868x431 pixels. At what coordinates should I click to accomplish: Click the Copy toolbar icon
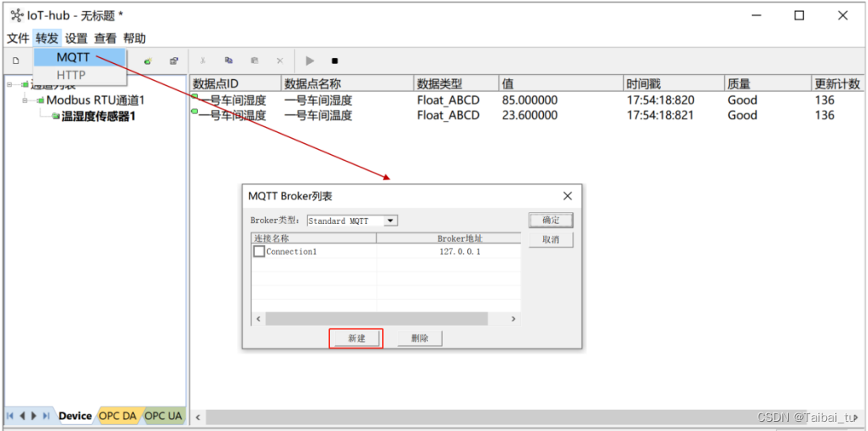(x=229, y=61)
